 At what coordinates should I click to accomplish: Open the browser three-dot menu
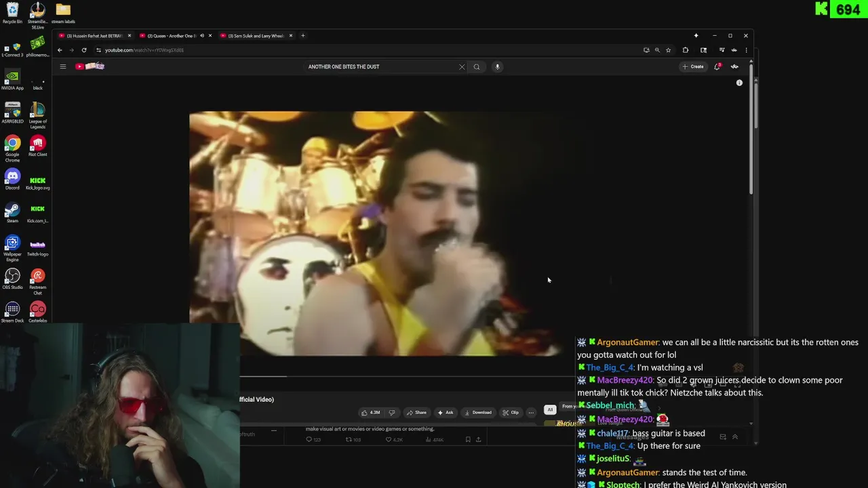click(x=746, y=50)
